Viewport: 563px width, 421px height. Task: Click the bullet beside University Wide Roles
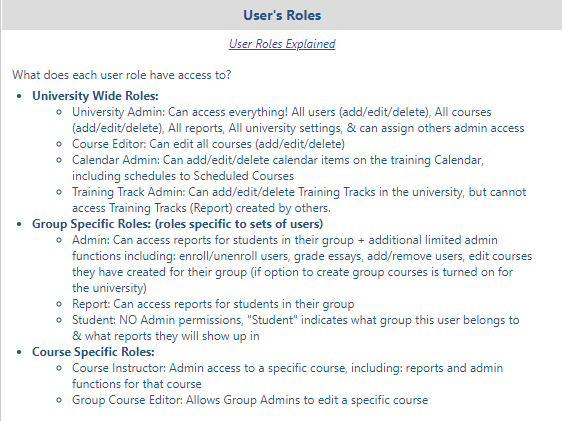click(x=19, y=96)
